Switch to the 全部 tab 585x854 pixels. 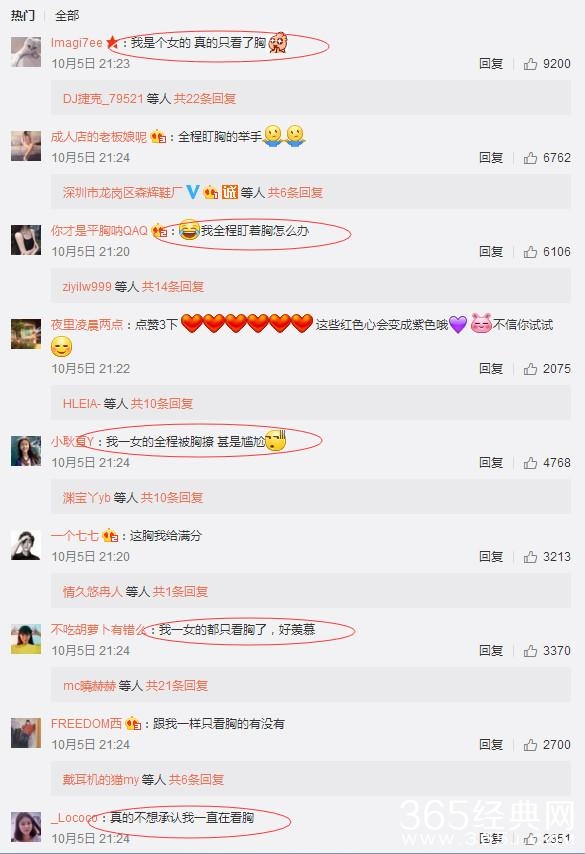(67, 15)
